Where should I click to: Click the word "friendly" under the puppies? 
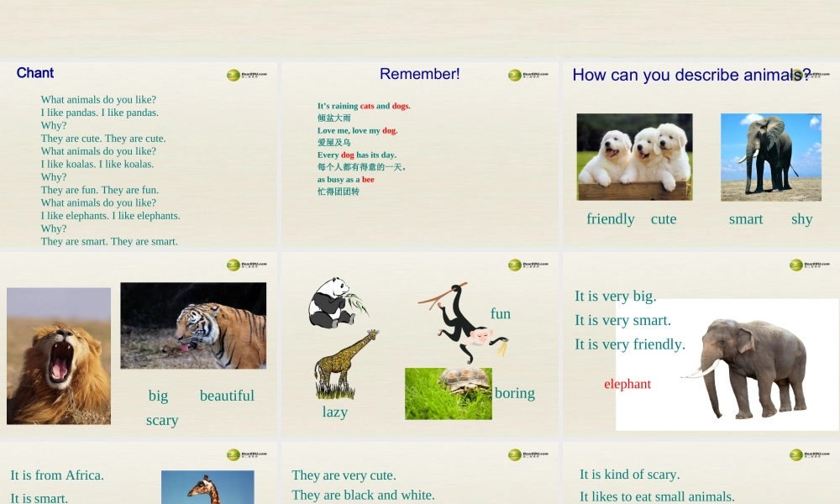(610, 218)
